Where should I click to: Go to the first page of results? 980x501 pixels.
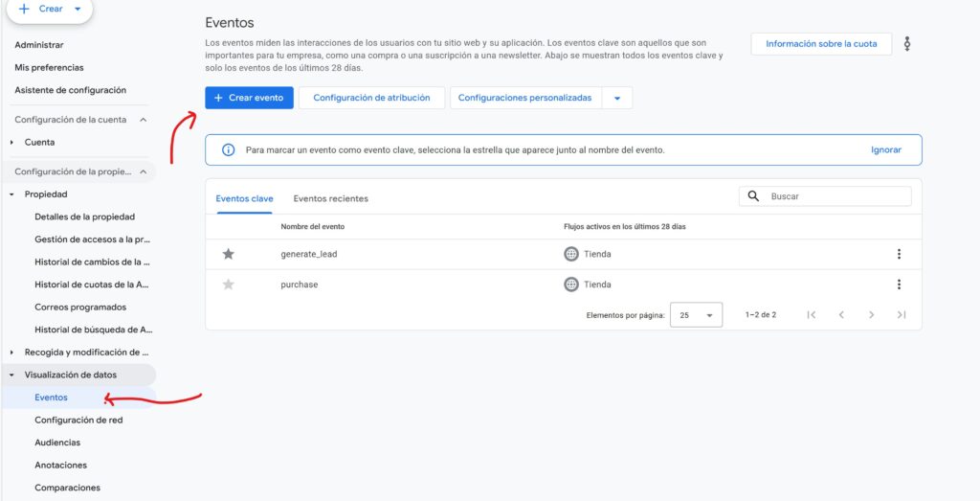pos(812,315)
